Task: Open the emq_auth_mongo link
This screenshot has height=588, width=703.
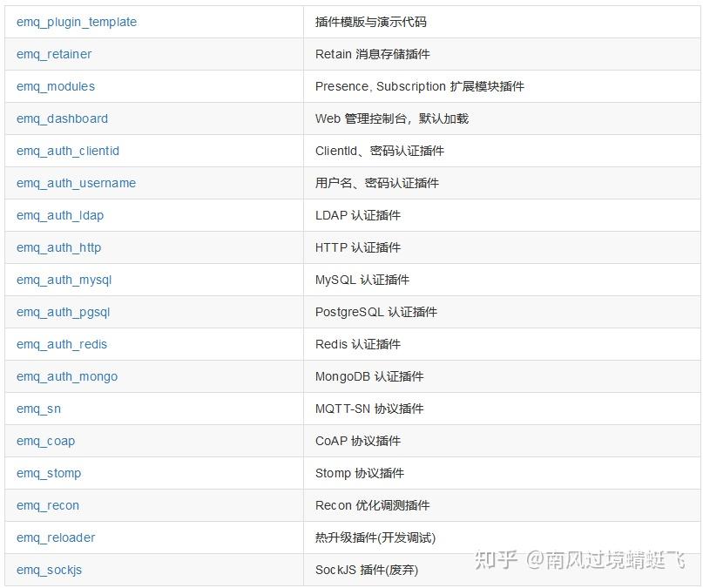Action: click(67, 377)
